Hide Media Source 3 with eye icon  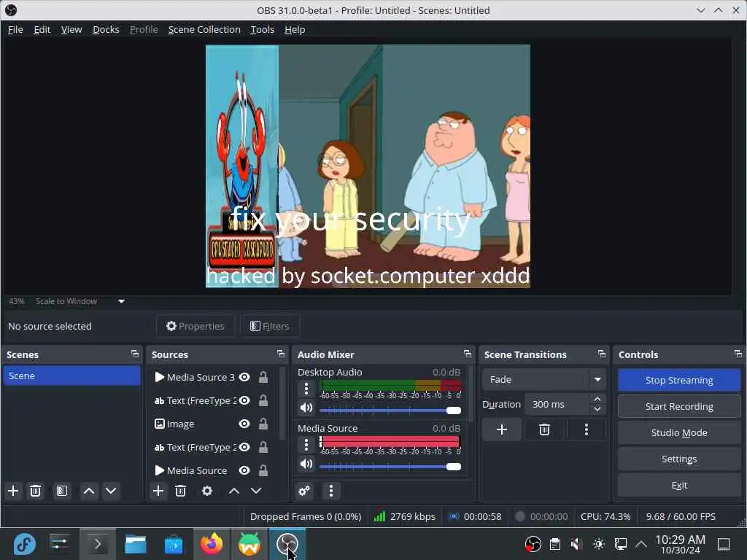244,377
